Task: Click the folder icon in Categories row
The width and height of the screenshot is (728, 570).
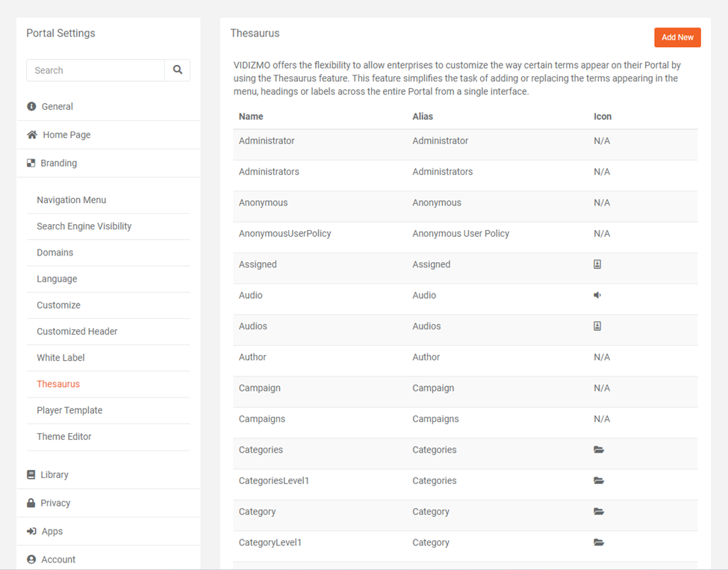Action: [x=599, y=450]
